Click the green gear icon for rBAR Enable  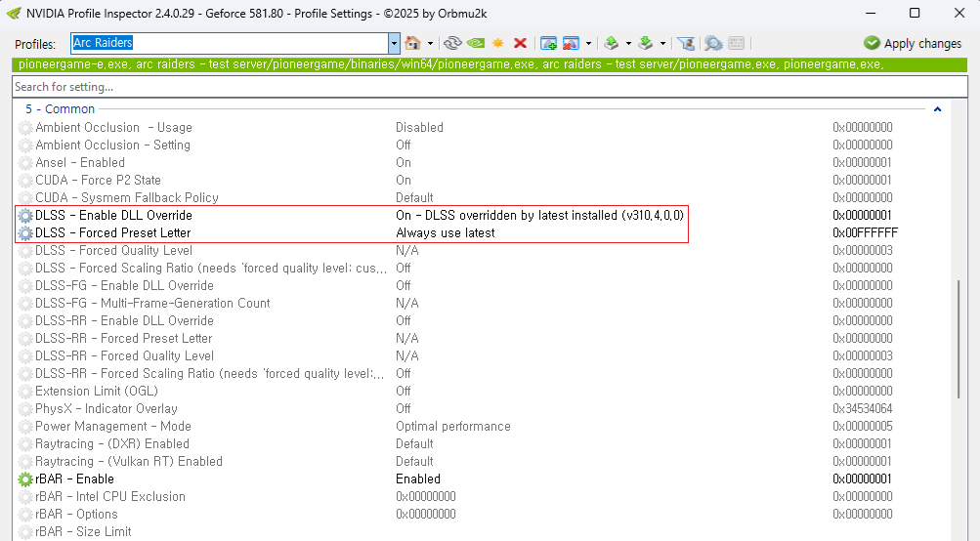pos(25,479)
